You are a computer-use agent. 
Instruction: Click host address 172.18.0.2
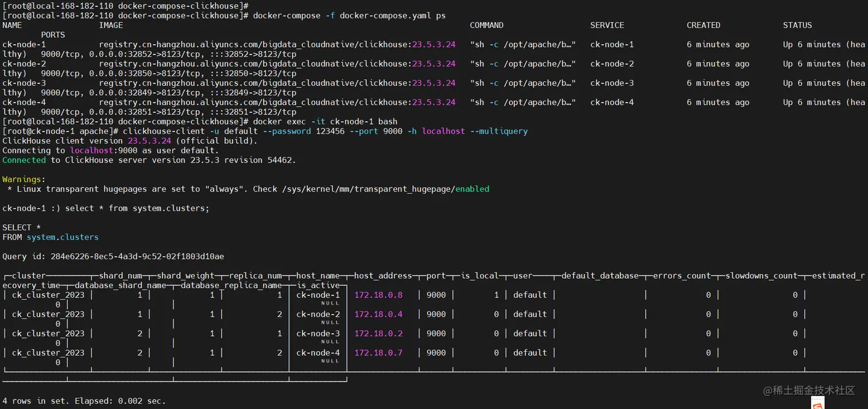click(378, 333)
